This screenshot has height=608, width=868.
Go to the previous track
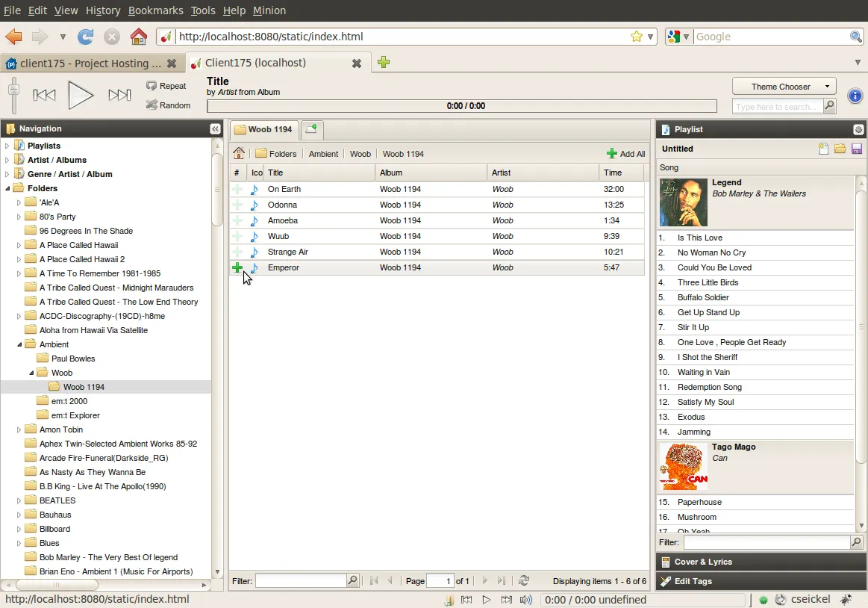pyautogui.click(x=44, y=95)
